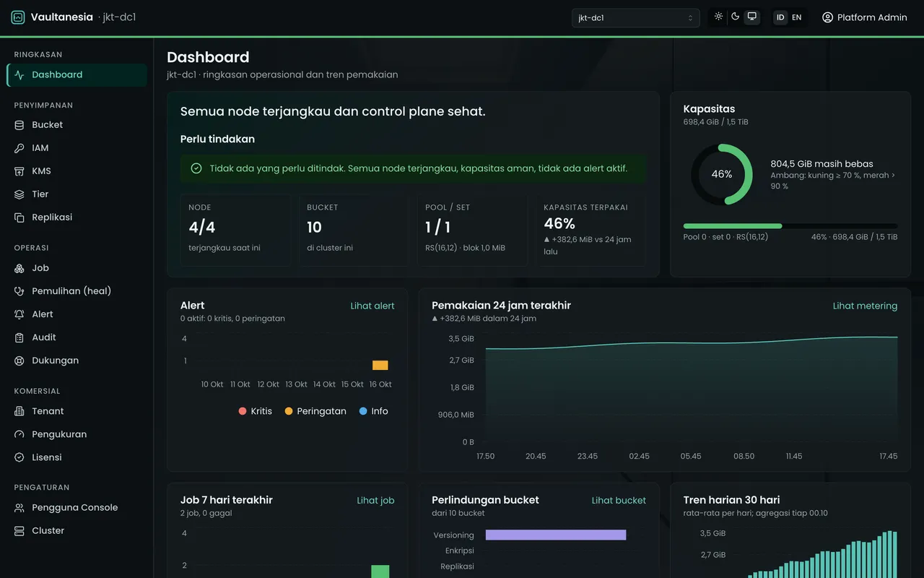Select the Lisensi badge icon
This screenshot has height=578, width=924.
19,457
